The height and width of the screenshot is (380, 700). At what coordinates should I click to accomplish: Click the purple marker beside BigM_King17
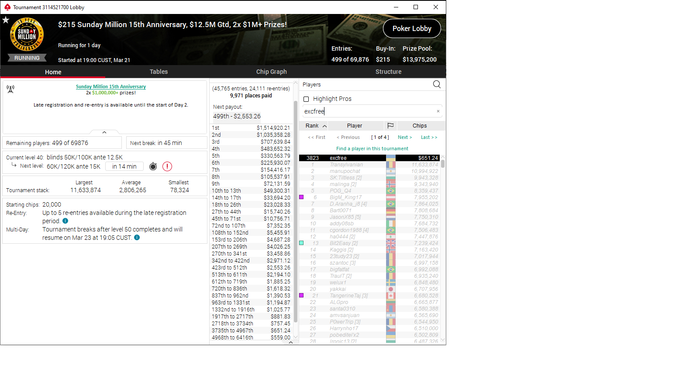[x=301, y=197]
